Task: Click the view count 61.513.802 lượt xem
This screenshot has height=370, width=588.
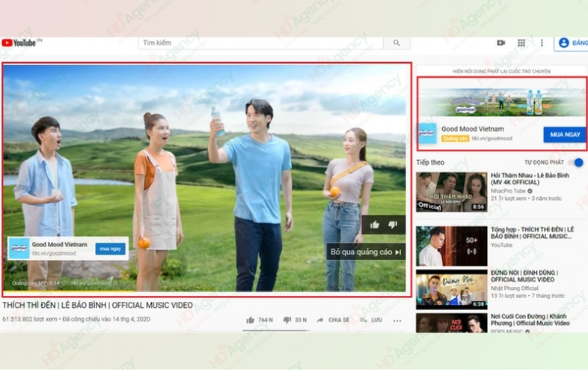Action: pos(30,319)
